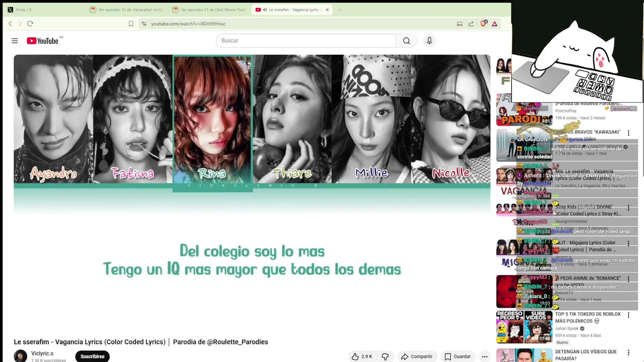The height and width of the screenshot is (362, 644).
Task: Dislike the video with thumbs-down
Action: [x=385, y=356]
